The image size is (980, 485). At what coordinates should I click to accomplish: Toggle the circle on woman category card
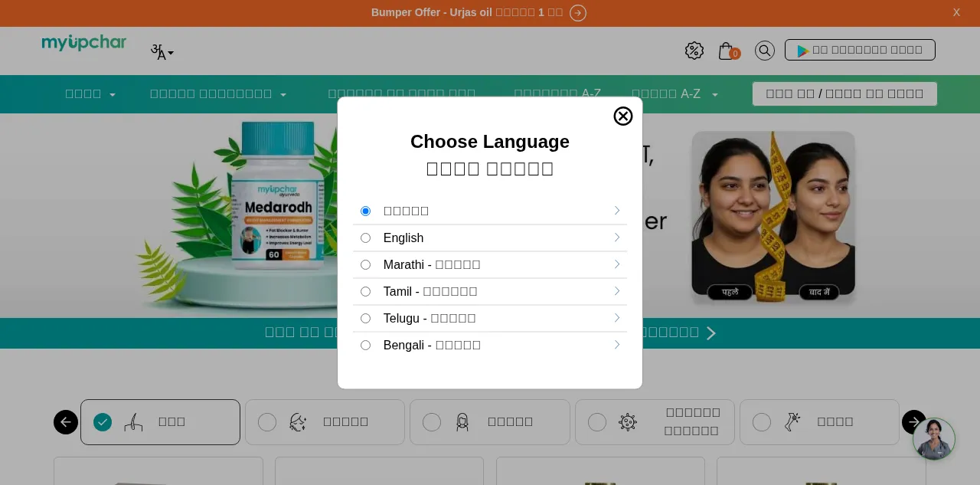click(x=432, y=422)
